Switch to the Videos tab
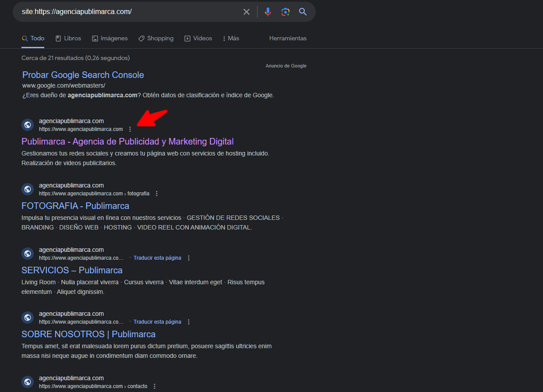The height and width of the screenshot is (392, 543). pyautogui.click(x=198, y=39)
